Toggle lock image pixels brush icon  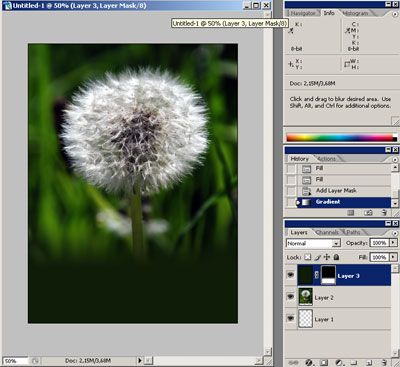tap(318, 257)
